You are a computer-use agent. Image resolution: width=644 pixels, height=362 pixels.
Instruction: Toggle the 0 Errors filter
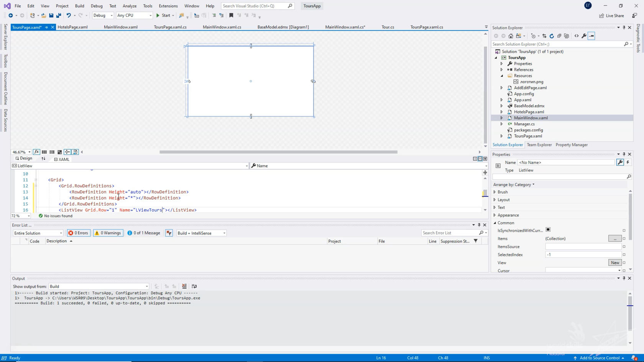[78, 233]
